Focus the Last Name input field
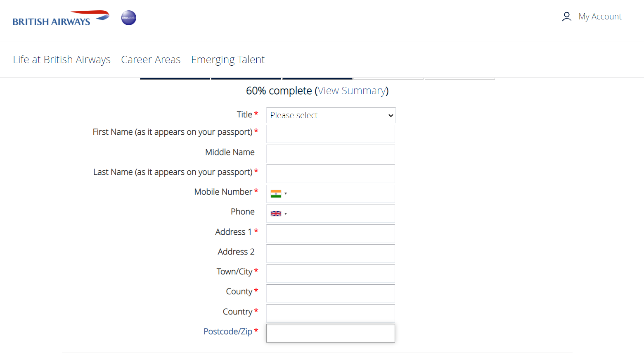This screenshot has width=644, height=362. (331, 174)
